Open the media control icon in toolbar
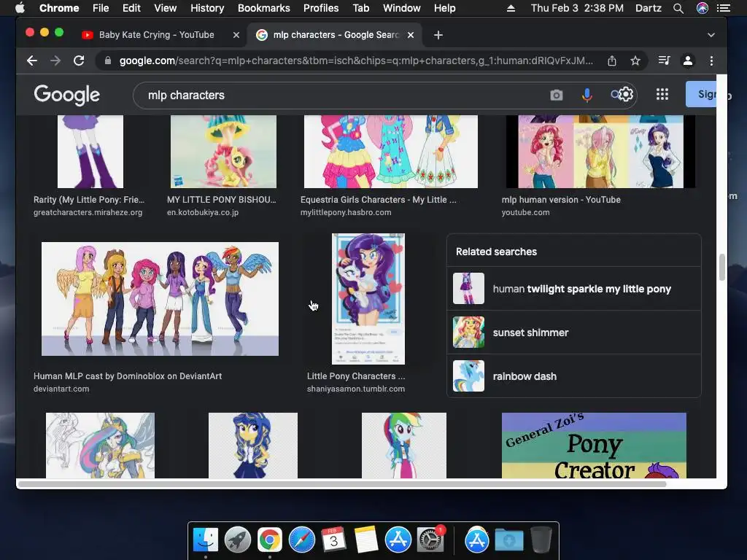747x560 pixels. [x=664, y=61]
